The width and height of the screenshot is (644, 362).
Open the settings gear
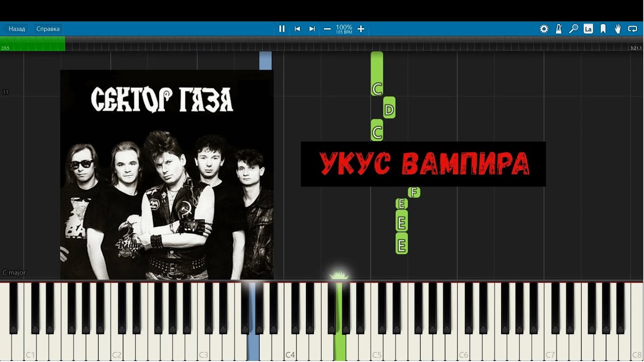[544, 29]
